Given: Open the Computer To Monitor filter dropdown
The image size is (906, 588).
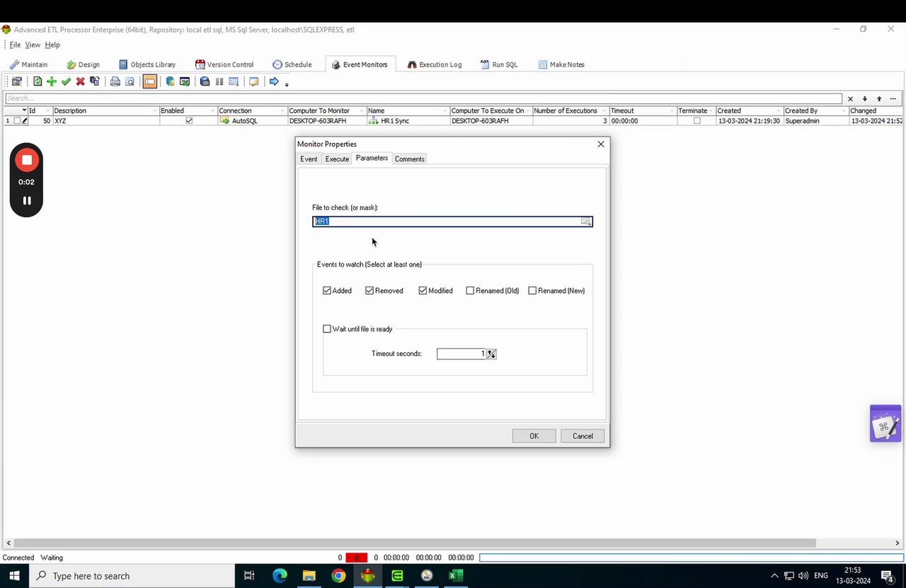Looking at the screenshot, I should (x=362, y=111).
